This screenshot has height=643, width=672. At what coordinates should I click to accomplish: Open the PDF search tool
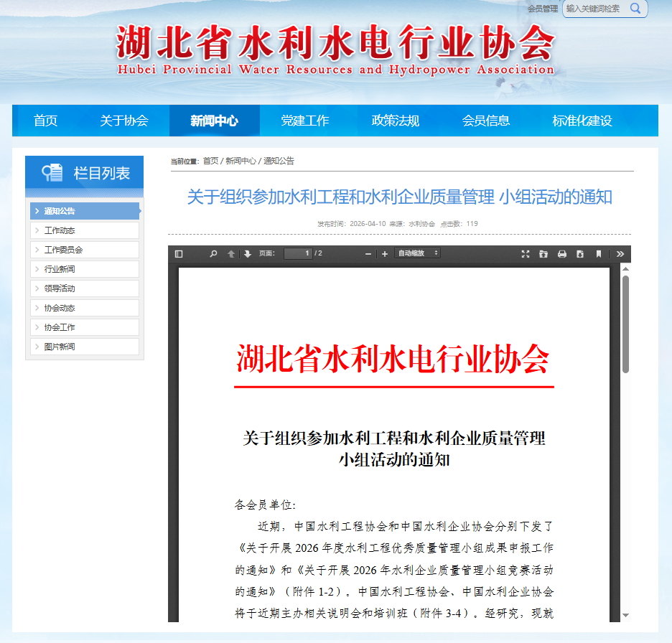213,253
